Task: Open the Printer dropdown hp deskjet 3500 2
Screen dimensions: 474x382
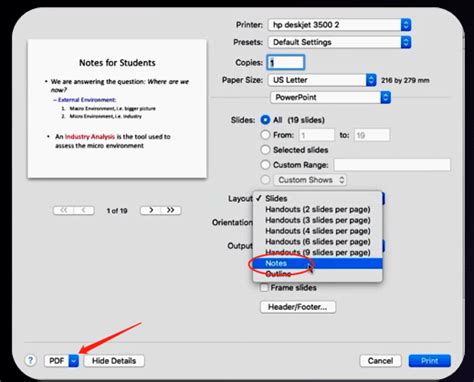Action: point(339,25)
